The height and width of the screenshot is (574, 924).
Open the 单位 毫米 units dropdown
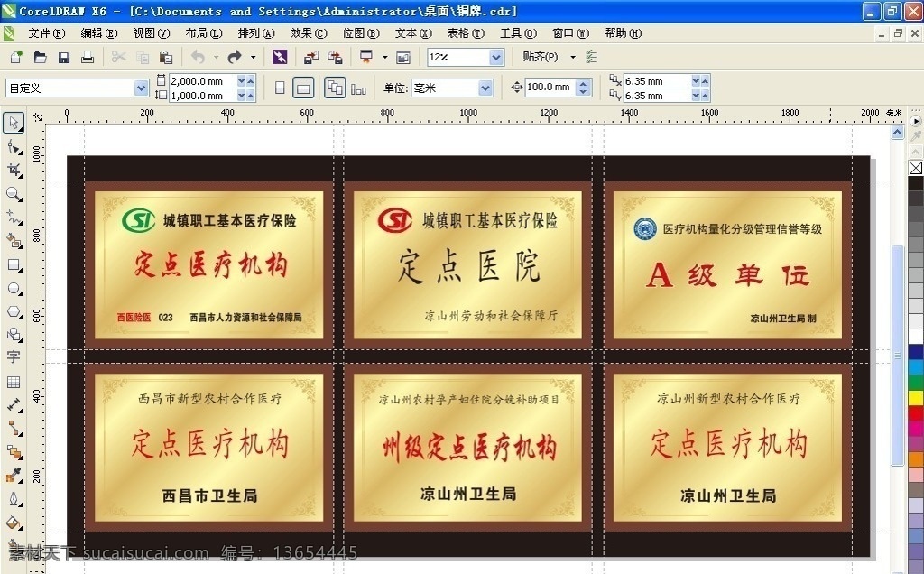485,88
